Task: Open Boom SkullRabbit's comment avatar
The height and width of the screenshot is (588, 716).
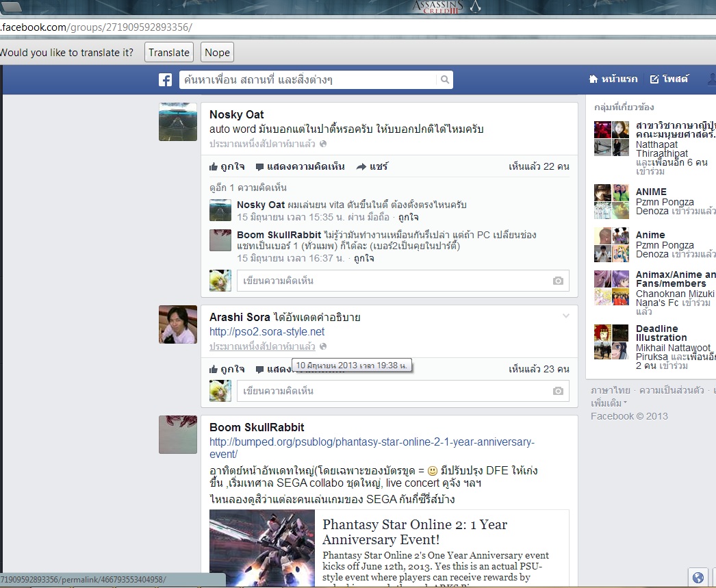Action: point(220,240)
